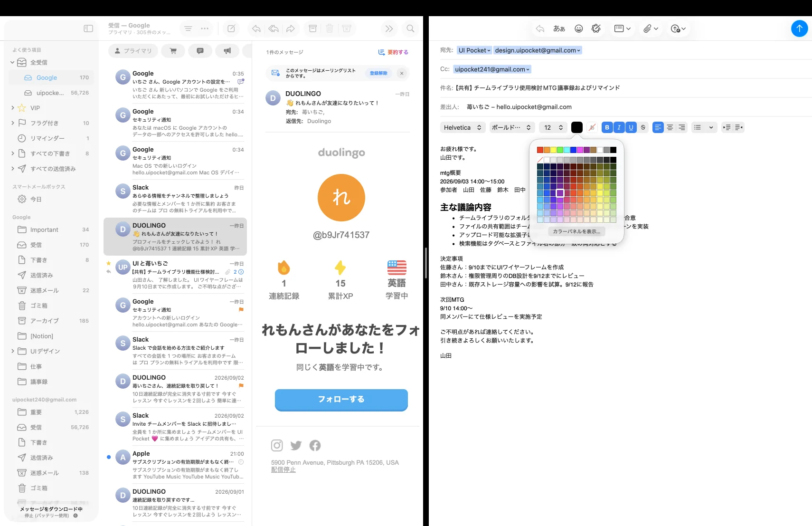The height and width of the screenshot is (526, 812).
Task: Click the reply arrow in the compose window toolbar
Action: [x=540, y=29]
